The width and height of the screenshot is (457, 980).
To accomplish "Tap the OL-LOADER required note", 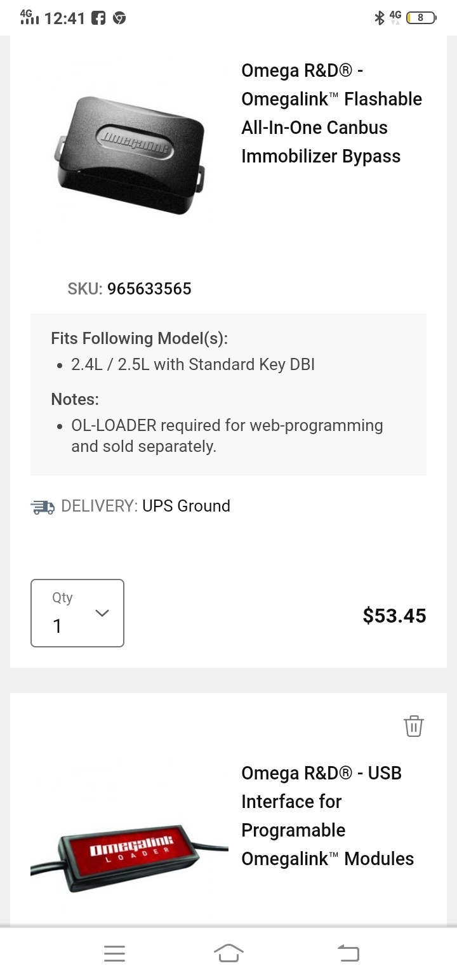I will click(227, 435).
